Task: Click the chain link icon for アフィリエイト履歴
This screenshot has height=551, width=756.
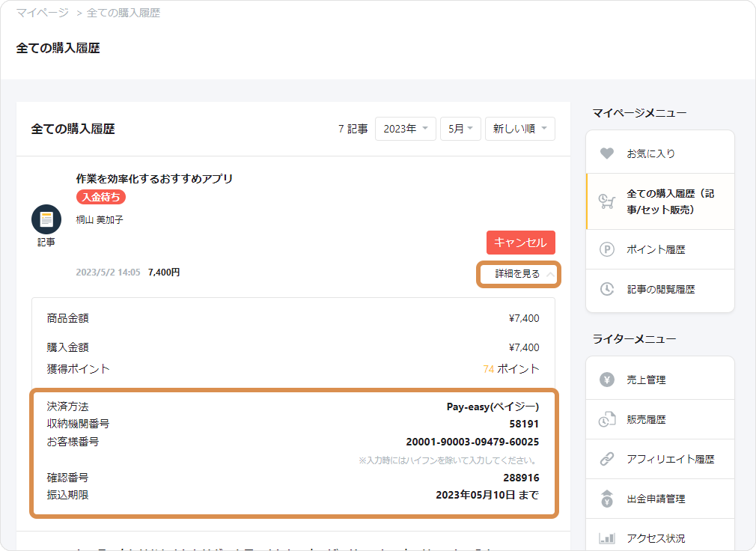Action: [x=606, y=459]
